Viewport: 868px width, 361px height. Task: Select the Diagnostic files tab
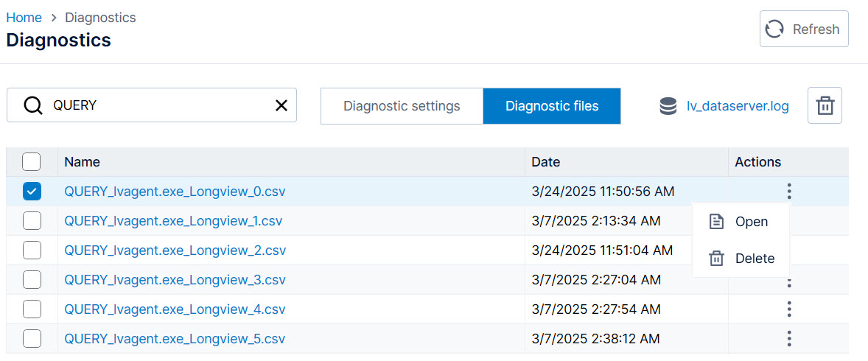click(552, 106)
